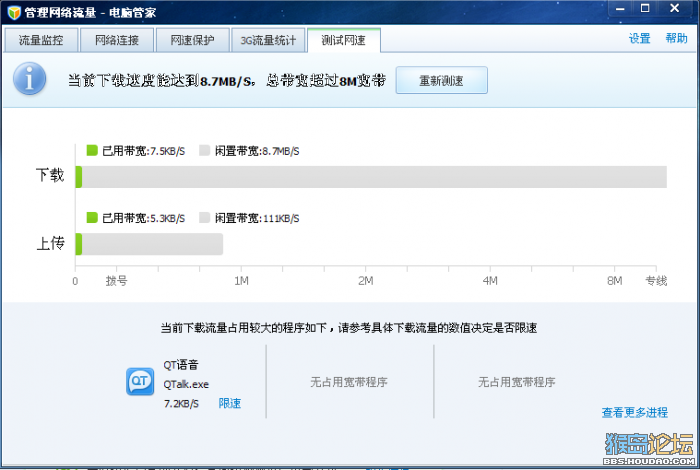Viewport: 700px width, 470px height.
Task: Click the upload idle bandwidth gray bar
Action: 152,244
